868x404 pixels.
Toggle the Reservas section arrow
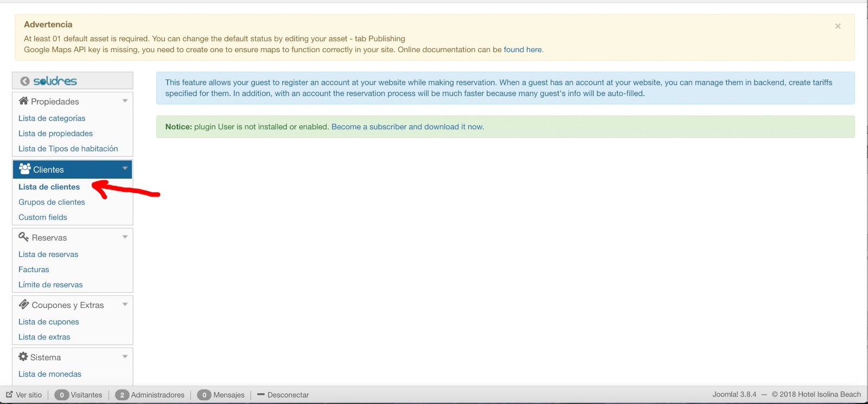[125, 237]
